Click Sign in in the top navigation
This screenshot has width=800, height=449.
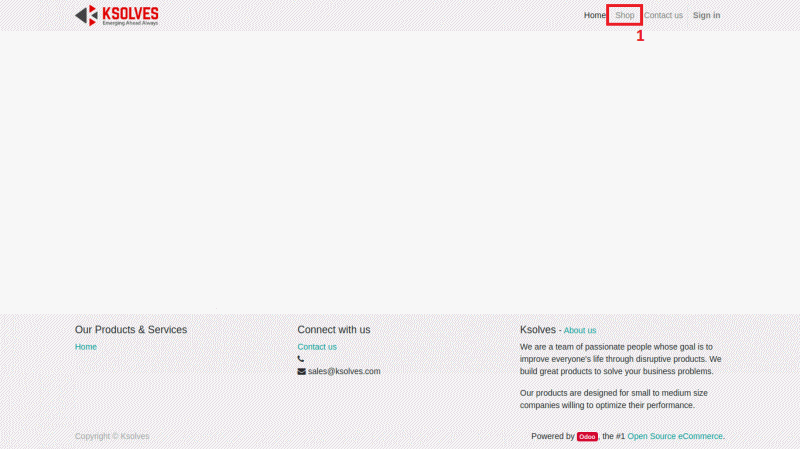[x=706, y=15]
